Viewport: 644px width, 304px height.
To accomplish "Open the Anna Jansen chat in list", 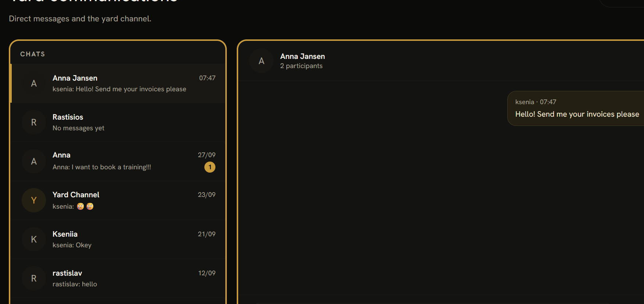I will [x=118, y=83].
